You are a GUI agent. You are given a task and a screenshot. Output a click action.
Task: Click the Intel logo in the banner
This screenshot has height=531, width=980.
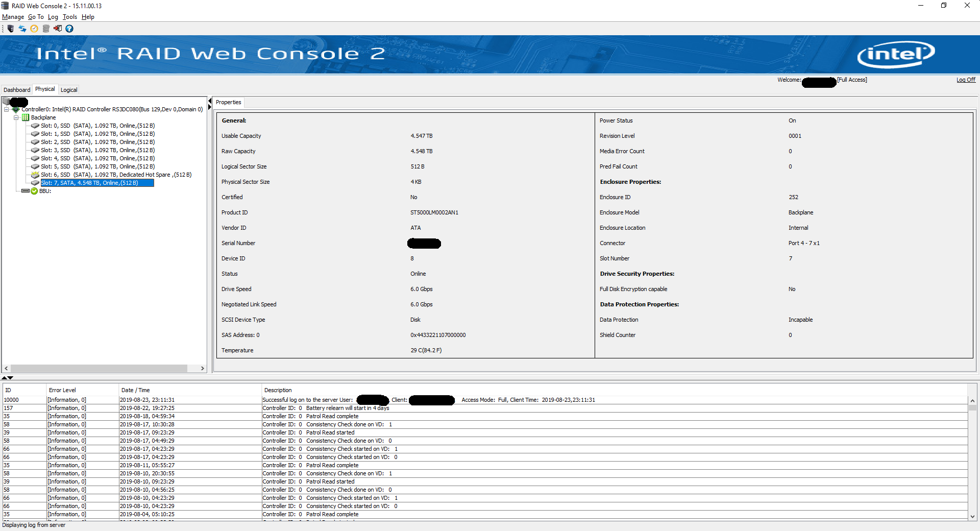point(896,54)
